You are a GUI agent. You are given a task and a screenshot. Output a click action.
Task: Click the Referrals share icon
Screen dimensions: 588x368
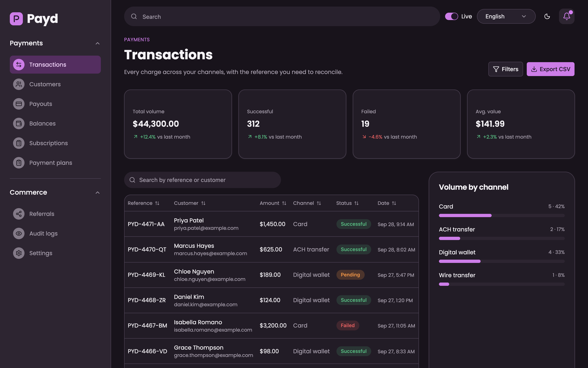[x=19, y=214]
